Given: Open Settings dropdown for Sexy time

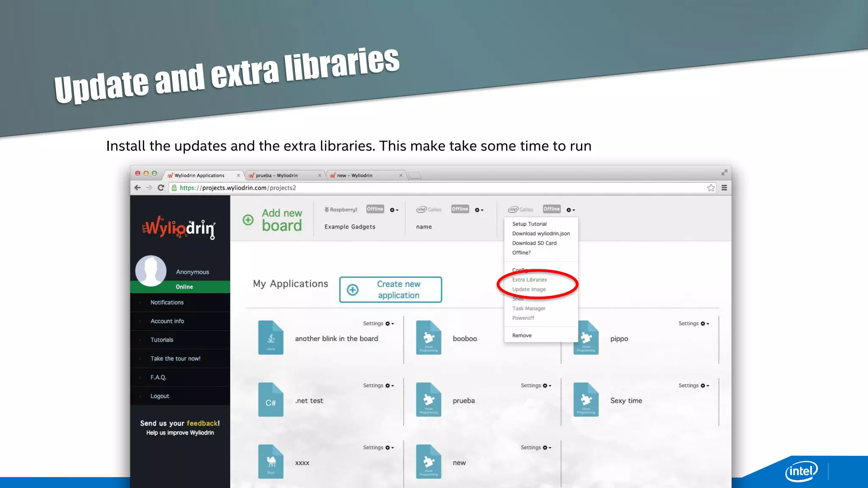Looking at the screenshot, I should (694, 385).
